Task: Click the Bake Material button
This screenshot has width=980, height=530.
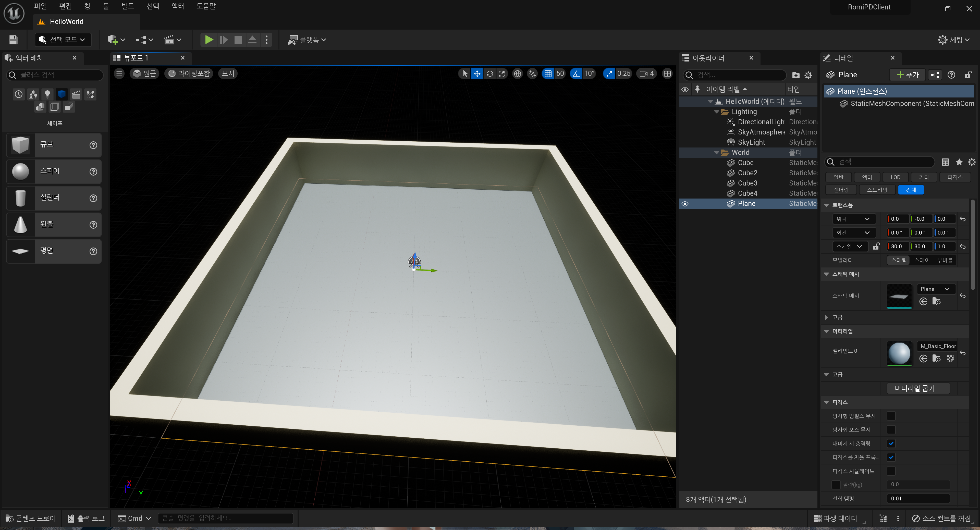Action: pyautogui.click(x=918, y=388)
